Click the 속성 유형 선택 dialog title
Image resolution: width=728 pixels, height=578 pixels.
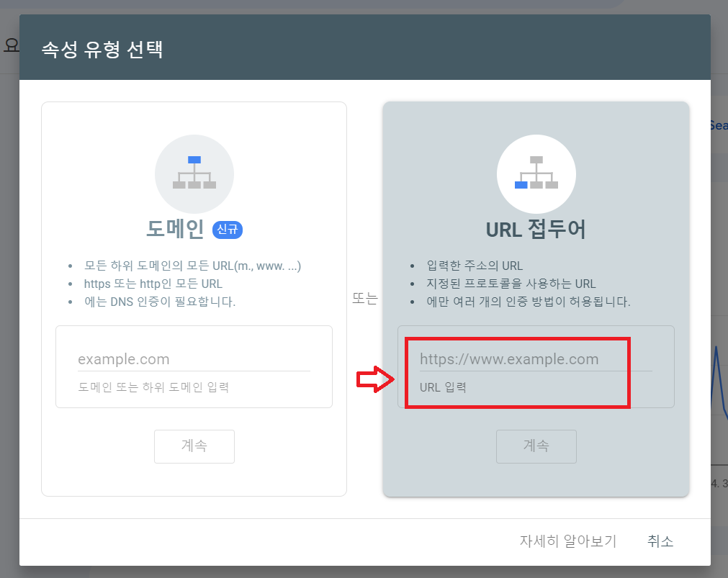pyautogui.click(x=101, y=49)
